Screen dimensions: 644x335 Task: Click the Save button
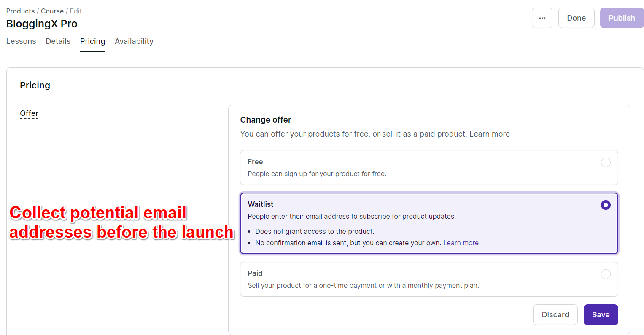pyautogui.click(x=601, y=315)
